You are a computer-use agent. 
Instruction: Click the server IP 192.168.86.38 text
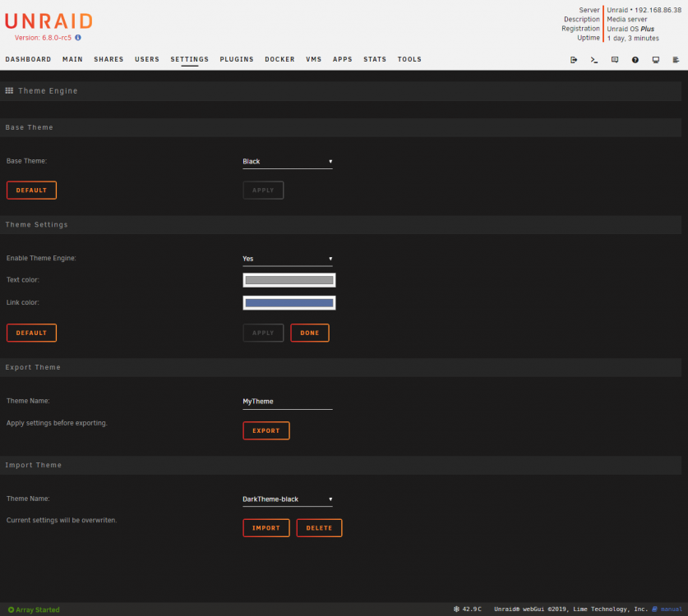point(658,10)
